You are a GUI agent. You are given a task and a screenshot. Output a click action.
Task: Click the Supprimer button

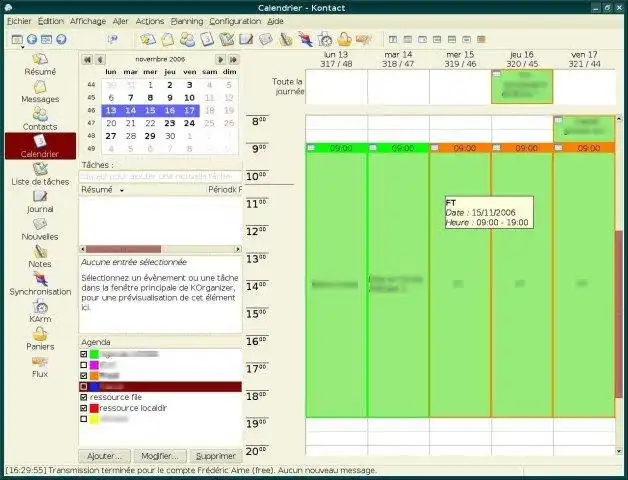click(x=216, y=456)
